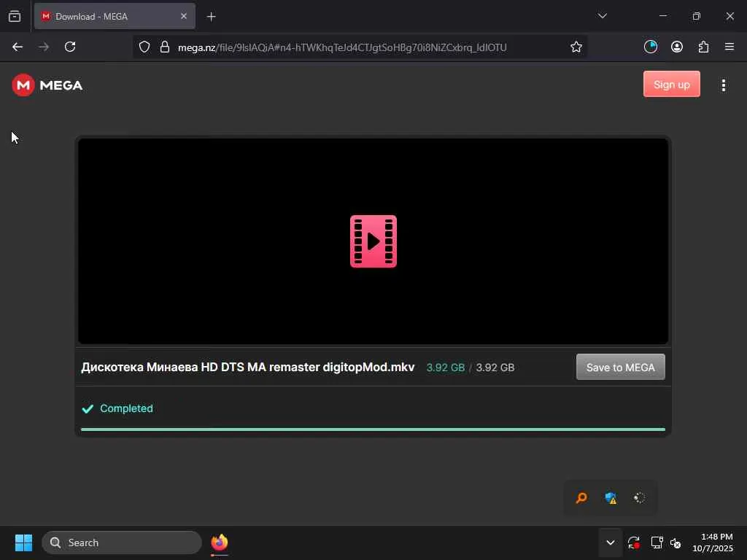This screenshot has width=747, height=560.
Task: Click the green download progress bar
Action: point(373,429)
